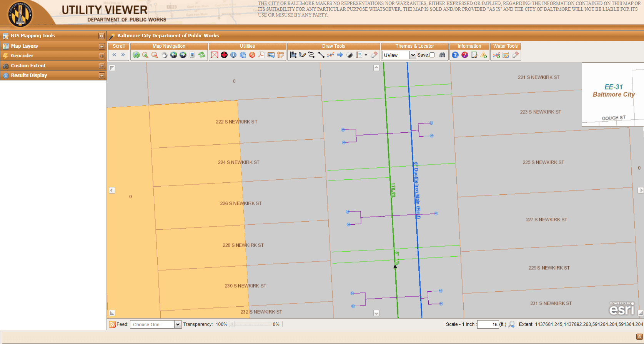Image resolution: width=644 pixels, height=344 pixels.
Task: Open the blue help question icon
Action: (455, 55)
